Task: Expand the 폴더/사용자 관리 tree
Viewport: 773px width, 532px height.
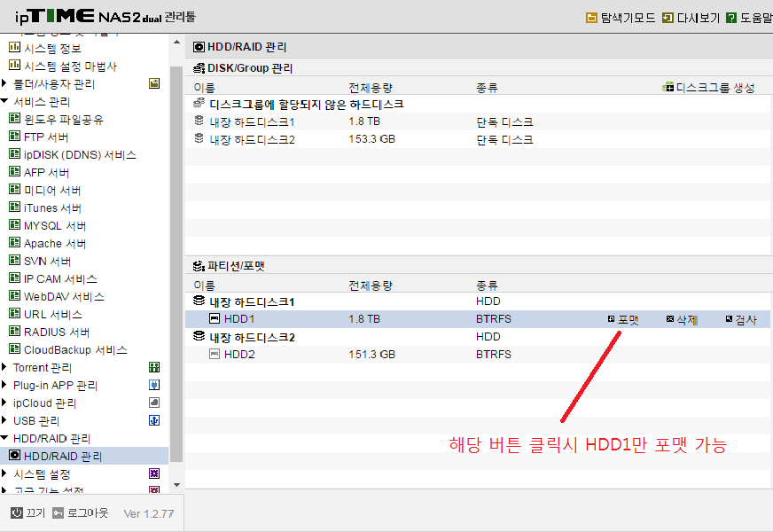Action: [x=4, y=83]
